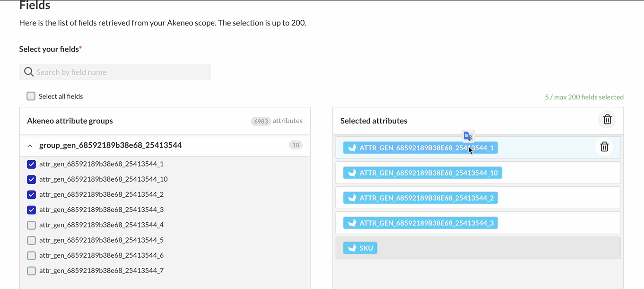Click the group_gen_68592189b38e68_25413544 group header
This screenshot has width=644, height=289.
[x=110, y=145]
